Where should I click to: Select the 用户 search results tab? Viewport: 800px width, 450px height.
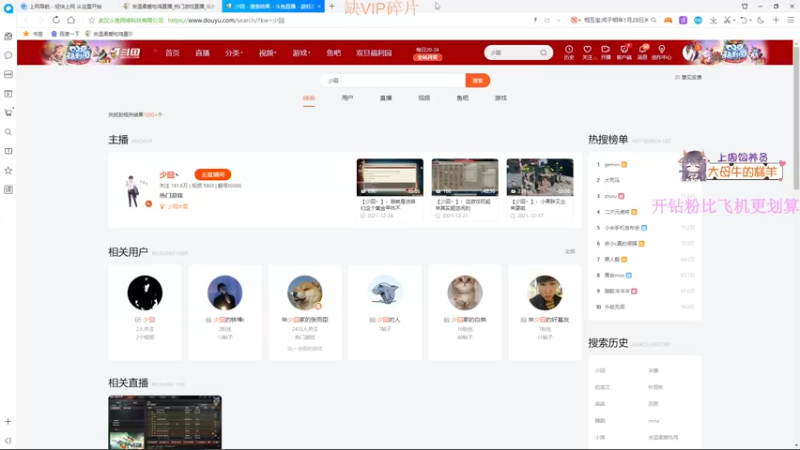[x=347, y=98]
